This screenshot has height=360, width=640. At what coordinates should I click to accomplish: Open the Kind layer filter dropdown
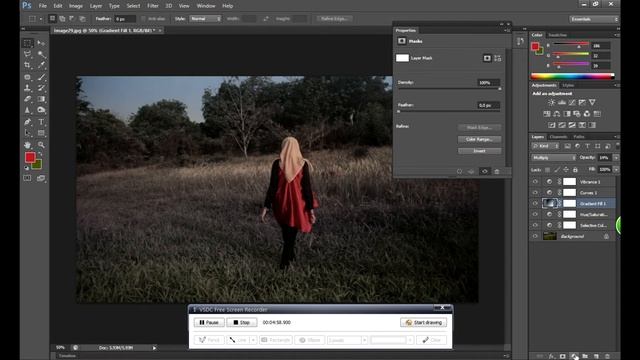(x=545, y=146)
